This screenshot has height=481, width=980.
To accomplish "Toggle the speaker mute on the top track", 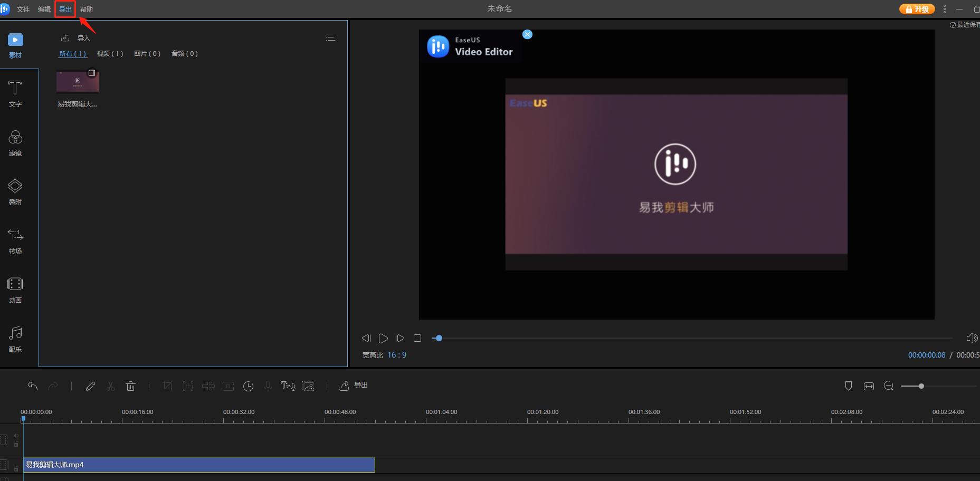I will click(x=16, y=436).
